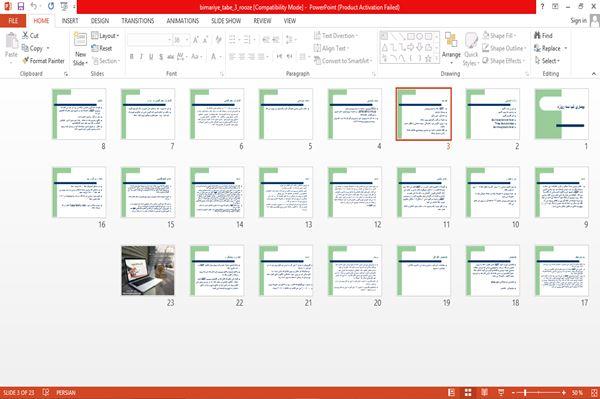Open Change Case menu

(196, 57)
